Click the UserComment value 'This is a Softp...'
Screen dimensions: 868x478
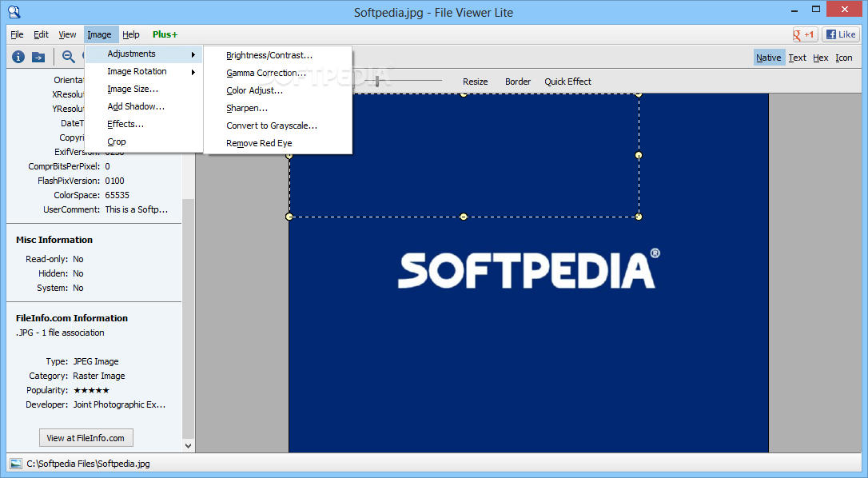click(x=136, y=209)
